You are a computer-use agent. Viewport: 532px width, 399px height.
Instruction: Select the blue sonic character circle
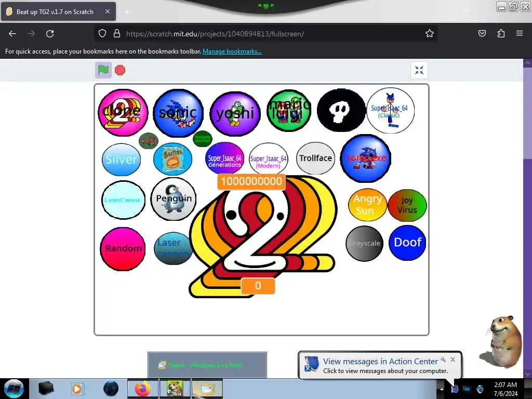click(178, 113)
